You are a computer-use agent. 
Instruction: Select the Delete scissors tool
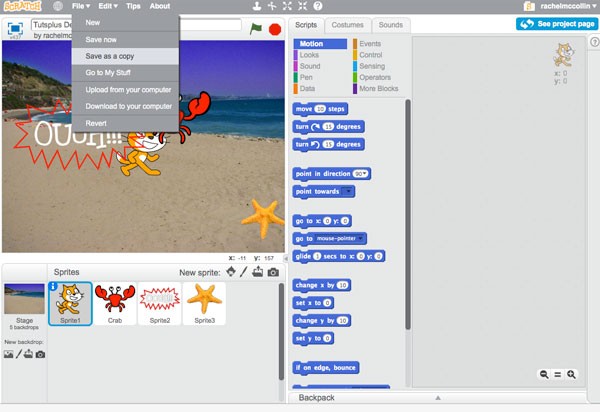272,6
